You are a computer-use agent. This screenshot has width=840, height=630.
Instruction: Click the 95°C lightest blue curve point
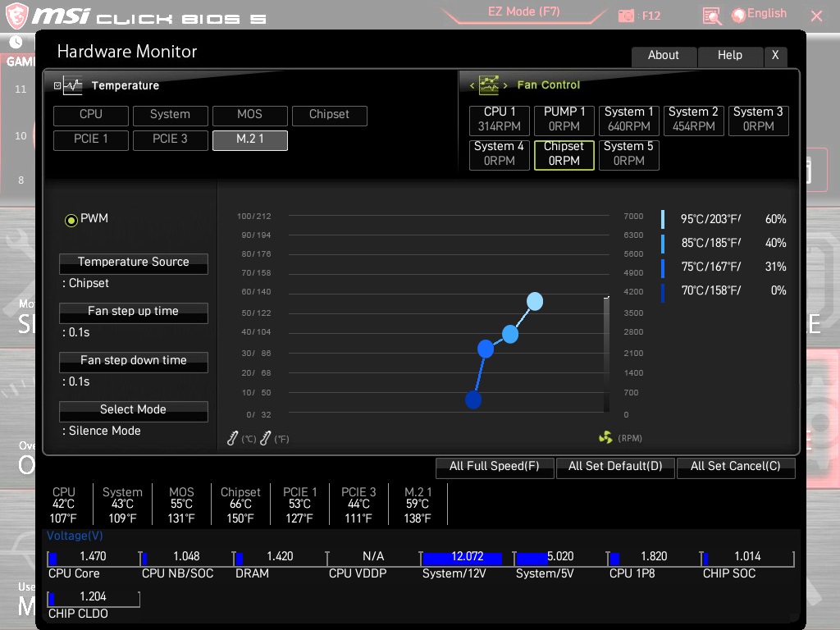(x=535, y=302)
